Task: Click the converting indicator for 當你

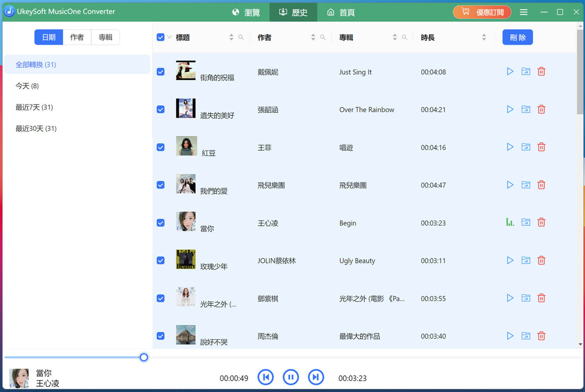Action: (x=510, y=222)
